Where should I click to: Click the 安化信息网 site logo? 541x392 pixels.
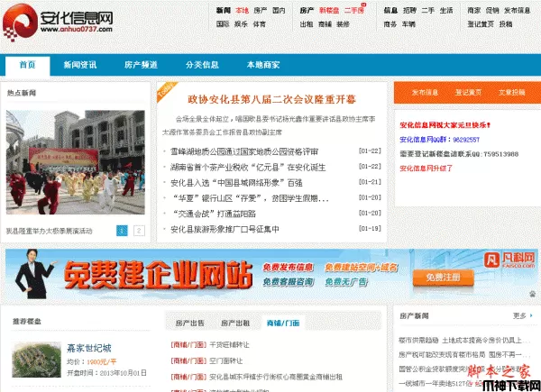pos(58,23)
